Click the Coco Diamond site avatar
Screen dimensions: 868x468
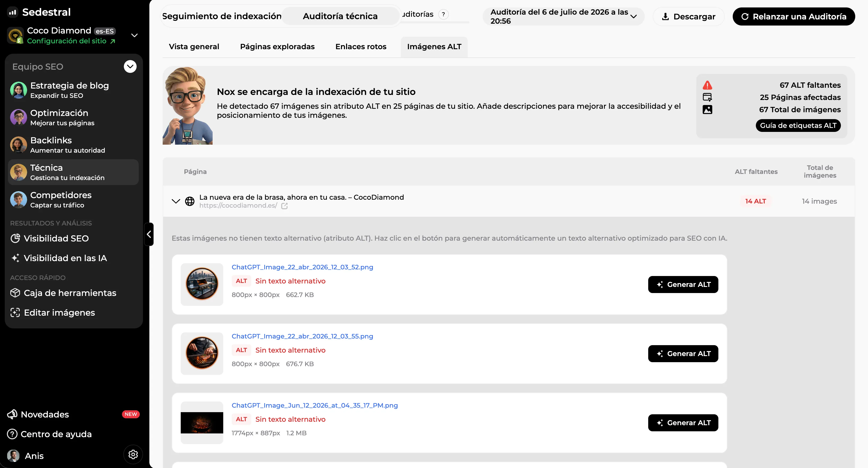[15, 35]
